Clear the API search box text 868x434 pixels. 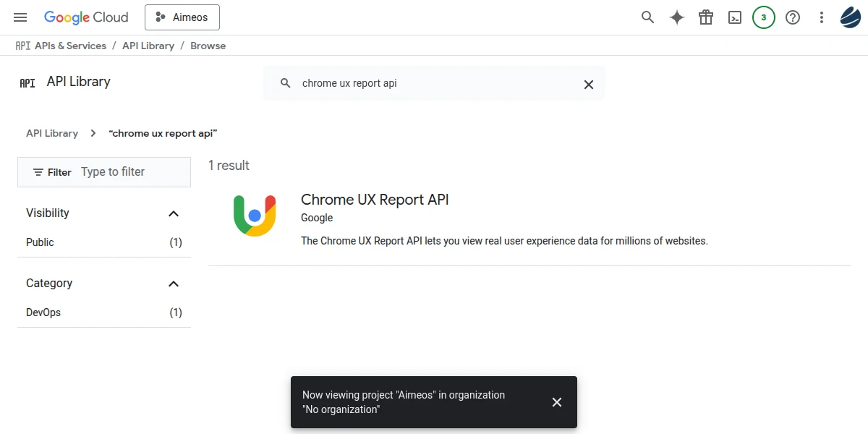click(589, 84)
